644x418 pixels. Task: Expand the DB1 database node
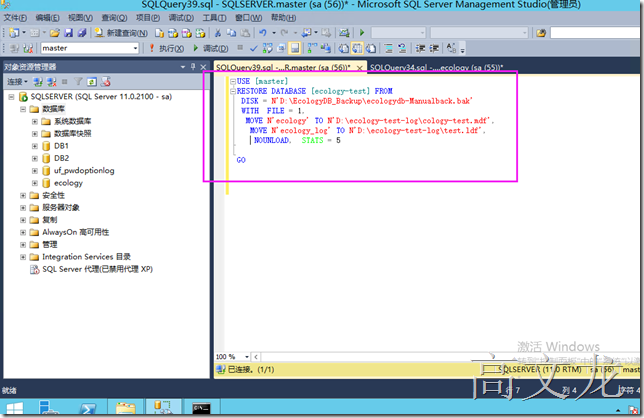[x=35, y=146]
